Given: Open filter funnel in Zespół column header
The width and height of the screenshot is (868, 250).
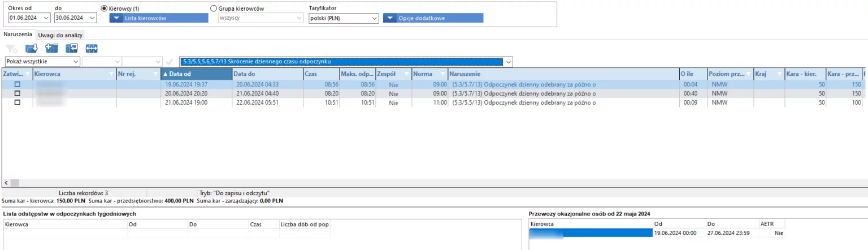Looking at the screenshot, I should [x=406, y=74].
